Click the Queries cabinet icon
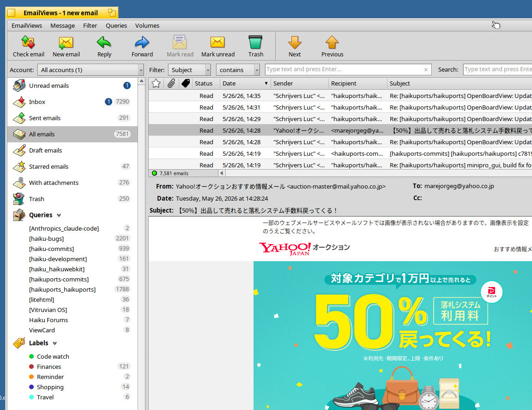This screenshot has height=410, width=532. pos(19,214)
